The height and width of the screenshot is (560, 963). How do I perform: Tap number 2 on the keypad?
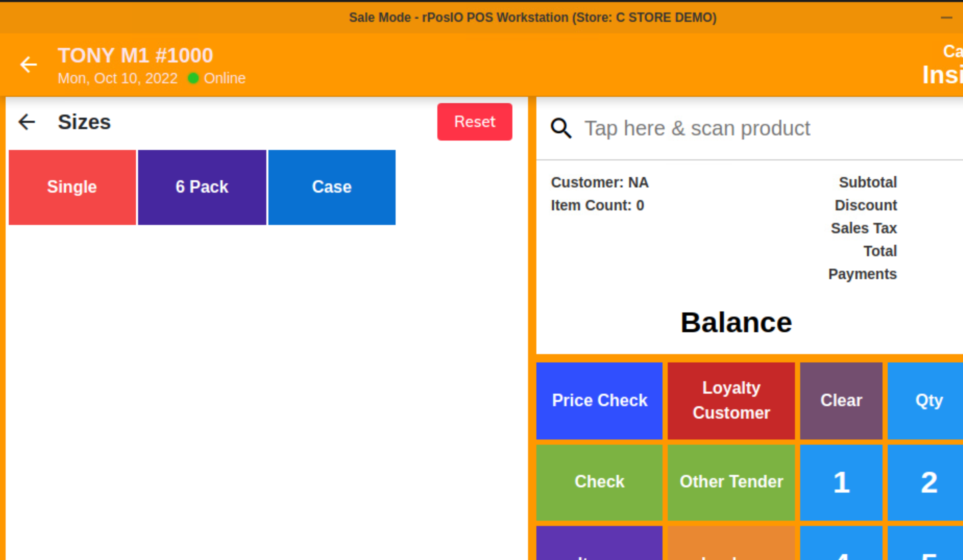[926, 482]
